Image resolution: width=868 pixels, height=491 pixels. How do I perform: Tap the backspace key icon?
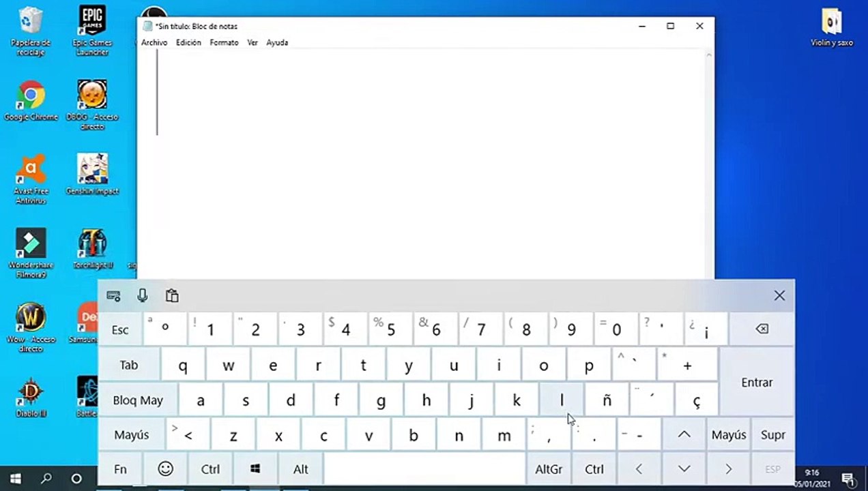tap(762, 329)
